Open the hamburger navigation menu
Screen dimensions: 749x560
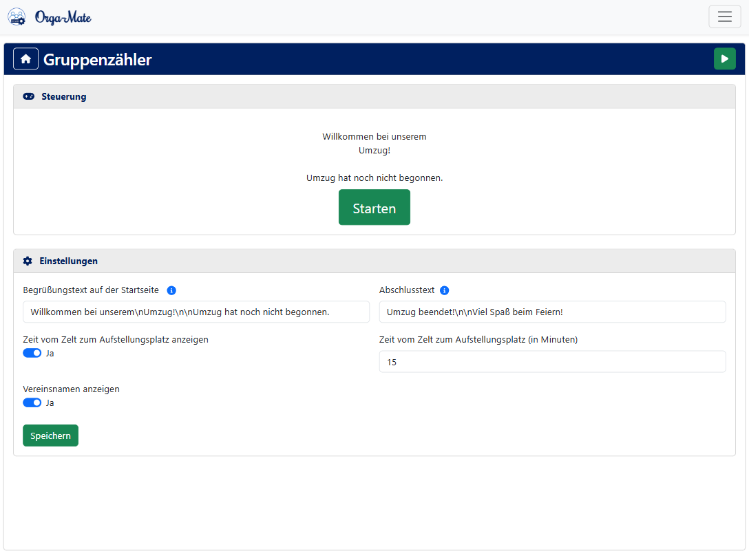pos(724,17)
